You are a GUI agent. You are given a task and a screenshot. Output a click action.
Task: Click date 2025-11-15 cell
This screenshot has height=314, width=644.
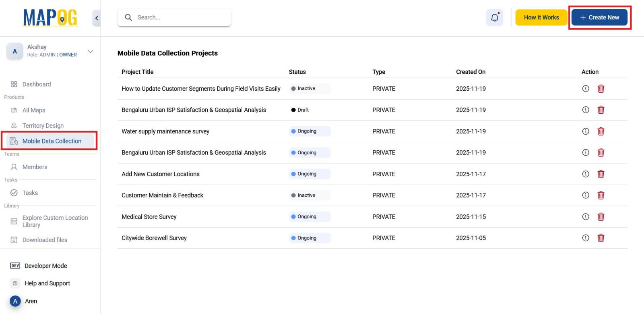[471, 216]
